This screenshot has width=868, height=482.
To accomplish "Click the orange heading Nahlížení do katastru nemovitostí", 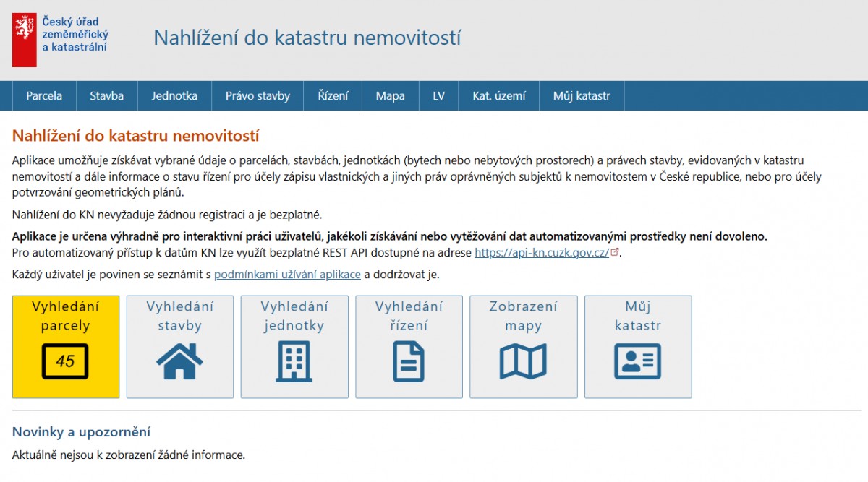I will (136, 136).
